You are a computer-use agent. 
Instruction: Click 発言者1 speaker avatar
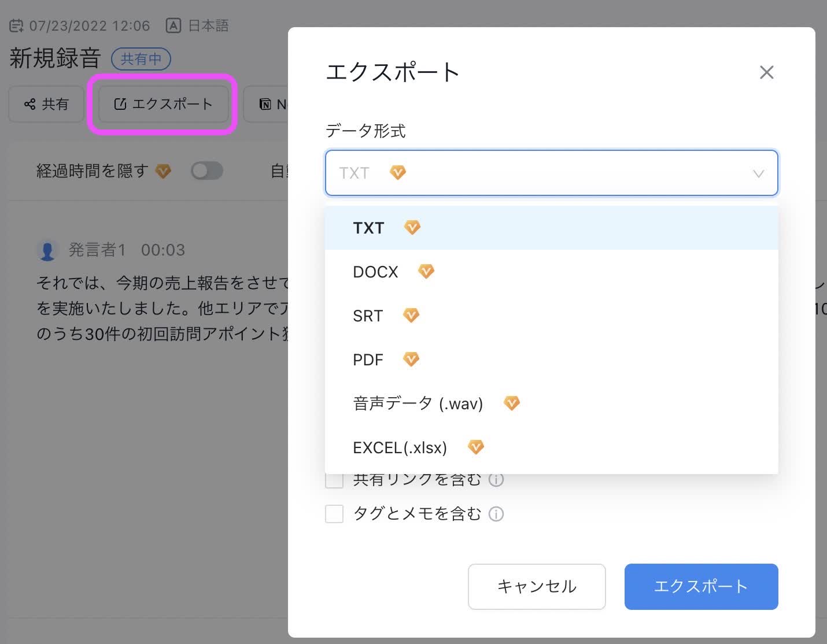[x=47, y=250]
